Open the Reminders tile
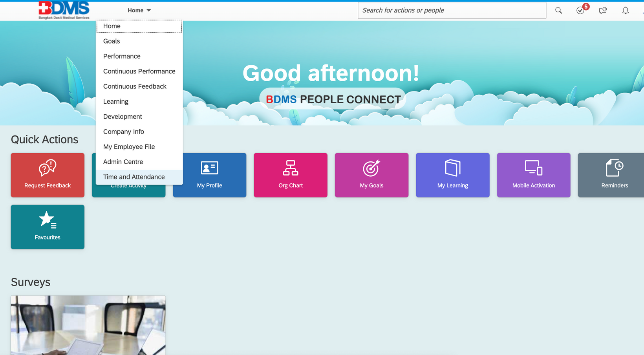 click(614, 175)
